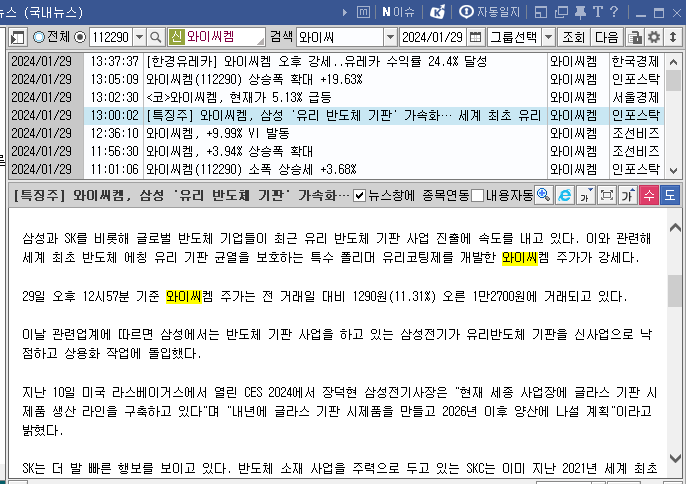Click the 'm' memo icon in title bar
The height and width of the screenshot is (484, 686).
363,12
